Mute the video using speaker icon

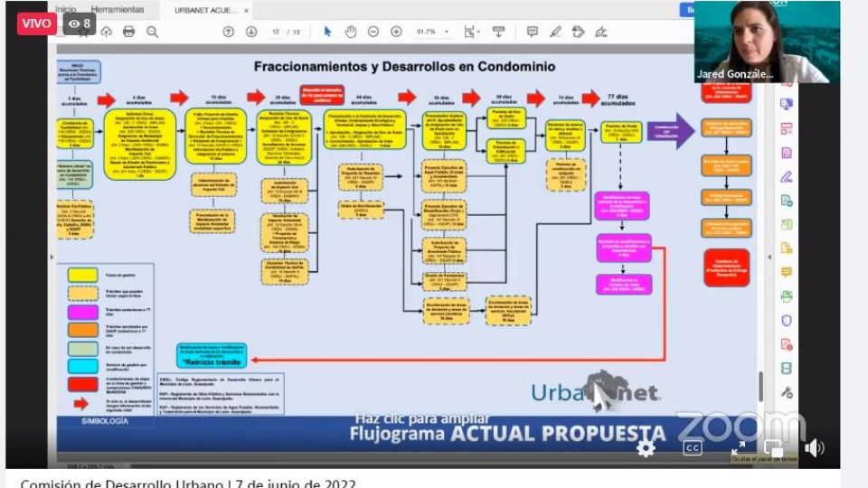(815, 447)
